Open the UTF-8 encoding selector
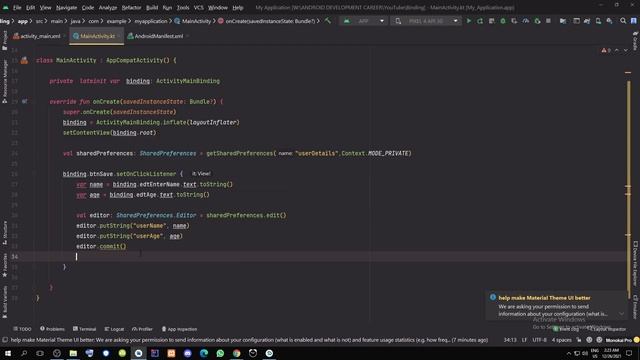 click(x=539, y=340)
